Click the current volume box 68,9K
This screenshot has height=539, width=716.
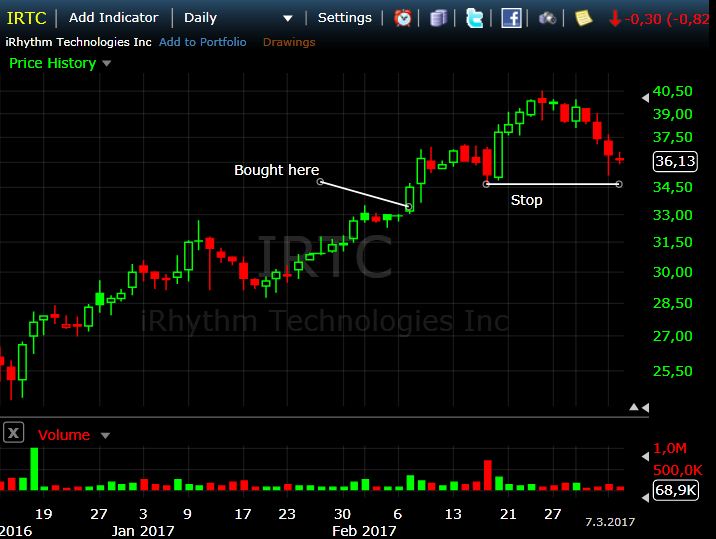tap(676, 490)
